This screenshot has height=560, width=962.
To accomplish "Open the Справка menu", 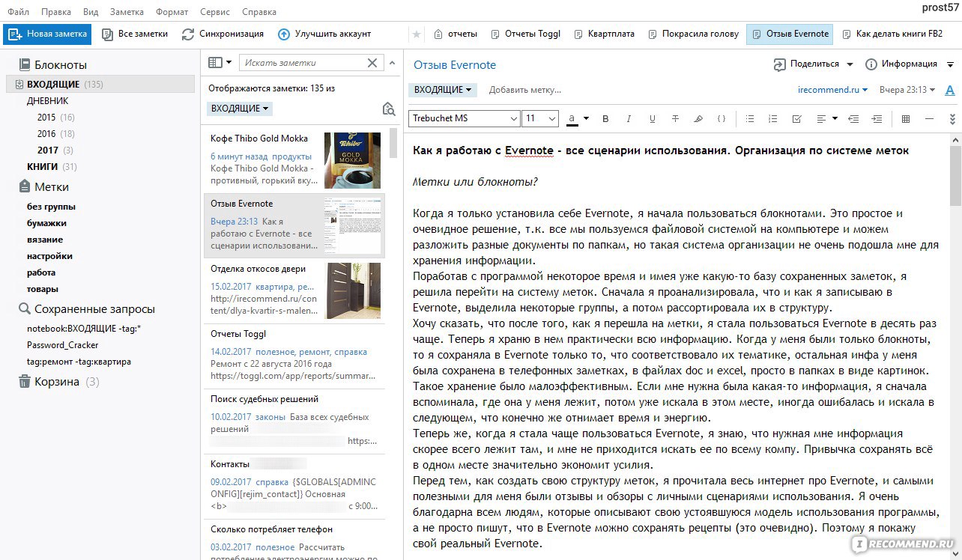I will [x=258, y=12].
